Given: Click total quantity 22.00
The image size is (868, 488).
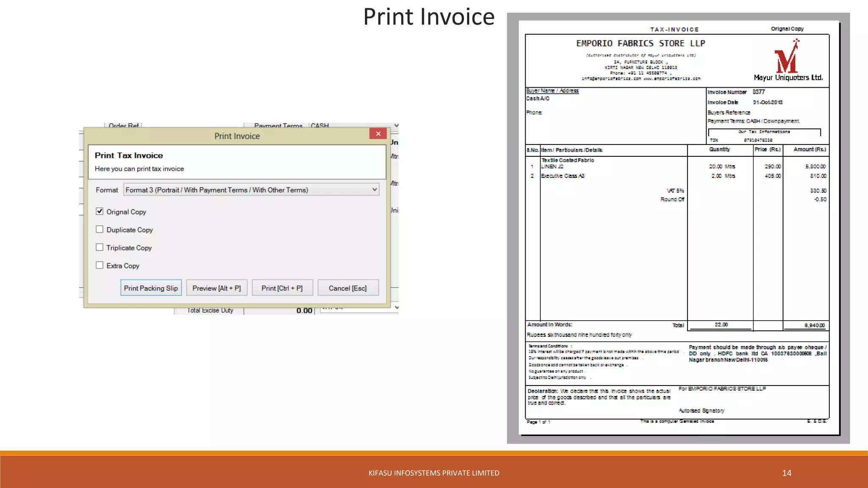Looking at the screenshot, I should tap(721, 324).
